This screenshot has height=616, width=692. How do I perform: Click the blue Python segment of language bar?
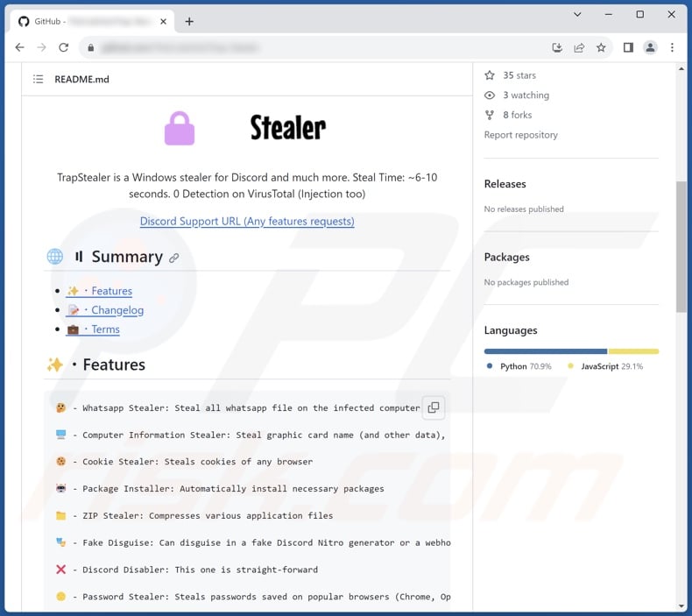click(x=546, y=351)
